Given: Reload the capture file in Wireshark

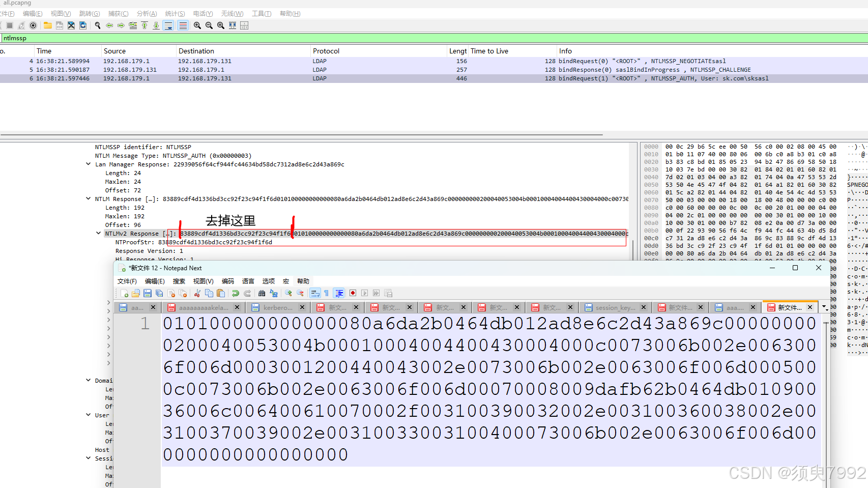Looking at the screenshot, I should [x=83, y=25].
